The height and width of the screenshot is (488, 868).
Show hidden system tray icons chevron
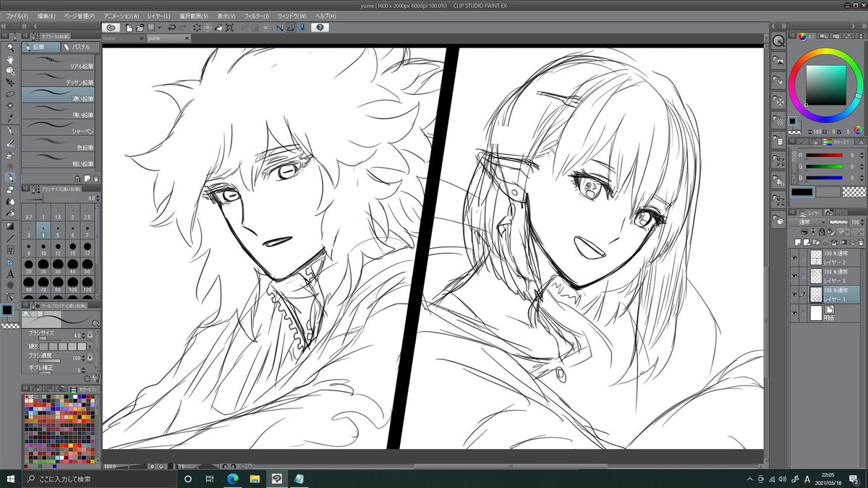tap(749, 479)
